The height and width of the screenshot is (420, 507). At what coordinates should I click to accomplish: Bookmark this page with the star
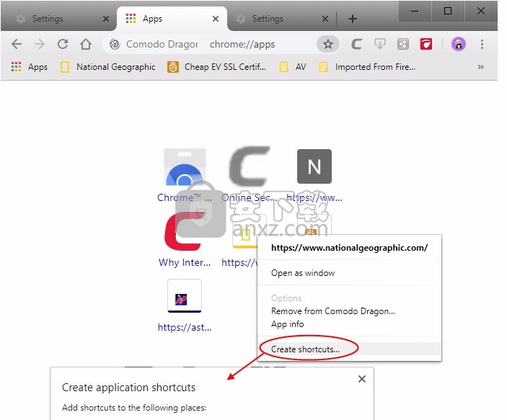[x=328, y=44]
